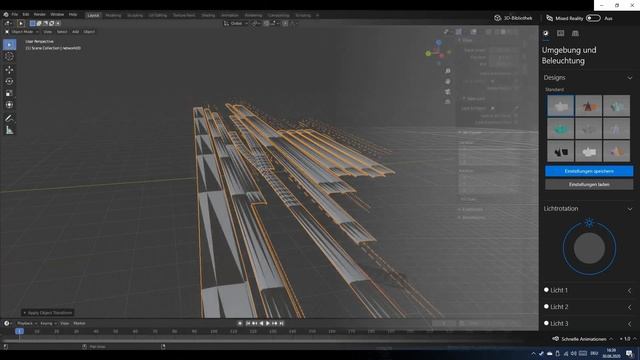Open the statistics tab icon in side panel
The width and height of the screenshot is (640, 360).
pyautogui.click(x=560, y=33)
